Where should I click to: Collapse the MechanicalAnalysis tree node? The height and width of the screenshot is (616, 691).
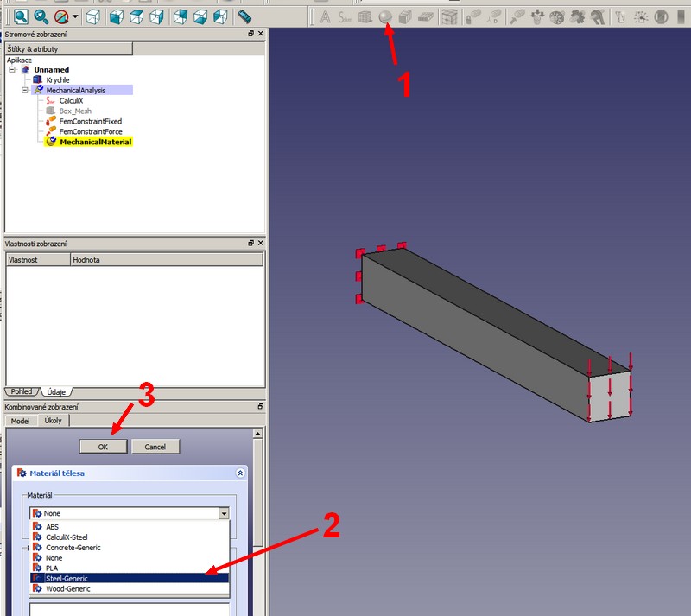(24, 90)
